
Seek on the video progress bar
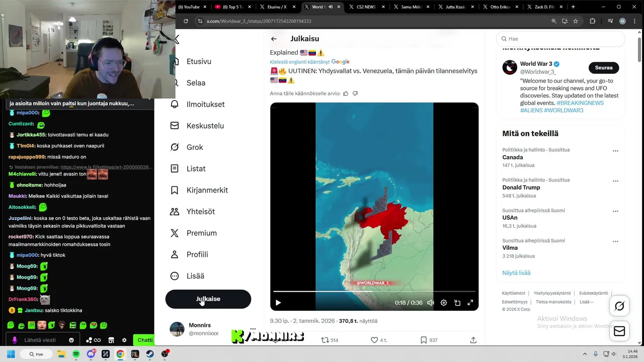[374, 291]
